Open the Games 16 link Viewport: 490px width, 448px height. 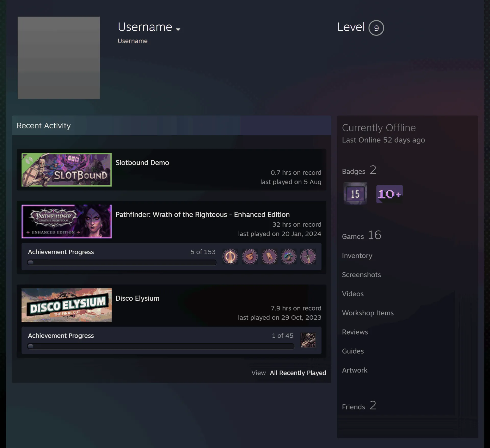coord(362,235)
